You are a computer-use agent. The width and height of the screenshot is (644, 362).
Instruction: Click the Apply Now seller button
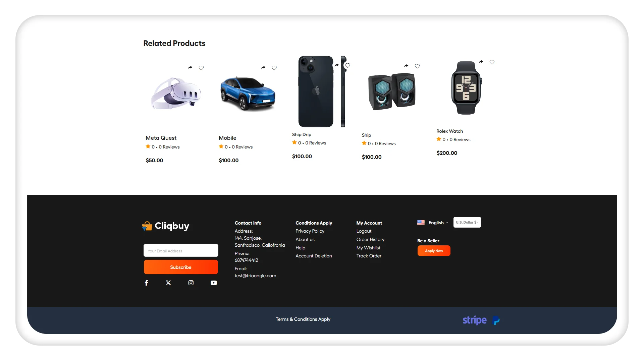(434, 251)
